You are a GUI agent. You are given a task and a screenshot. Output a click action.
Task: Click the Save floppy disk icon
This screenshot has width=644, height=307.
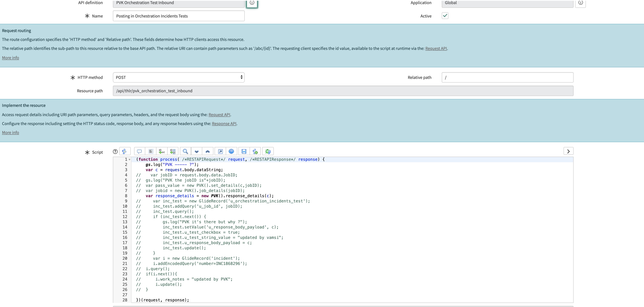[x=244, y=151]
